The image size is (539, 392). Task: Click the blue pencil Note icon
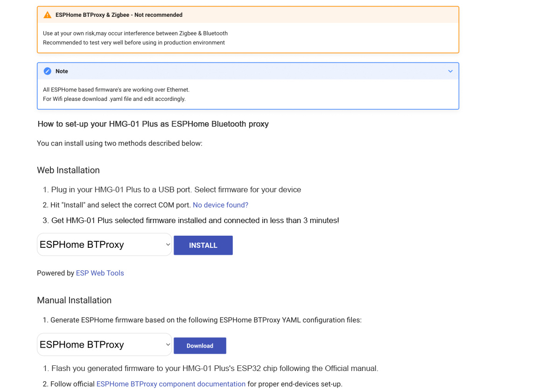pos(47,71)
